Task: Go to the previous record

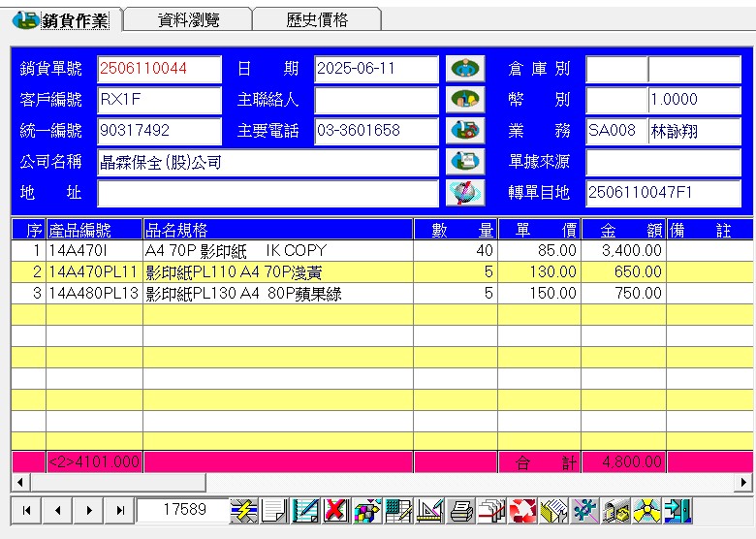Action: [57, 510]
